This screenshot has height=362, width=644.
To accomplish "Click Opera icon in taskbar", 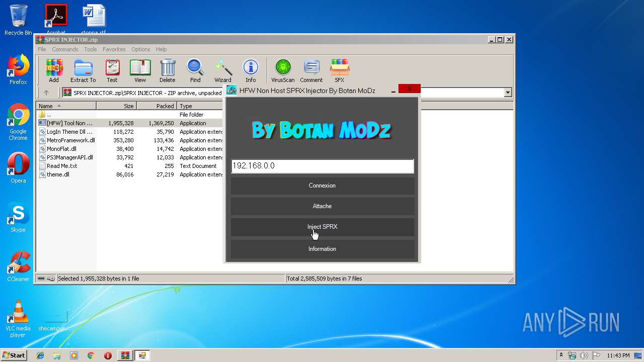I will [x=108, y=355].
